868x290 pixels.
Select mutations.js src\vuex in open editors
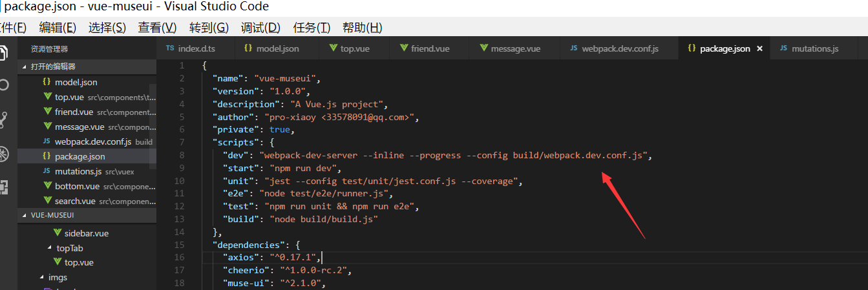coord(87,171)
